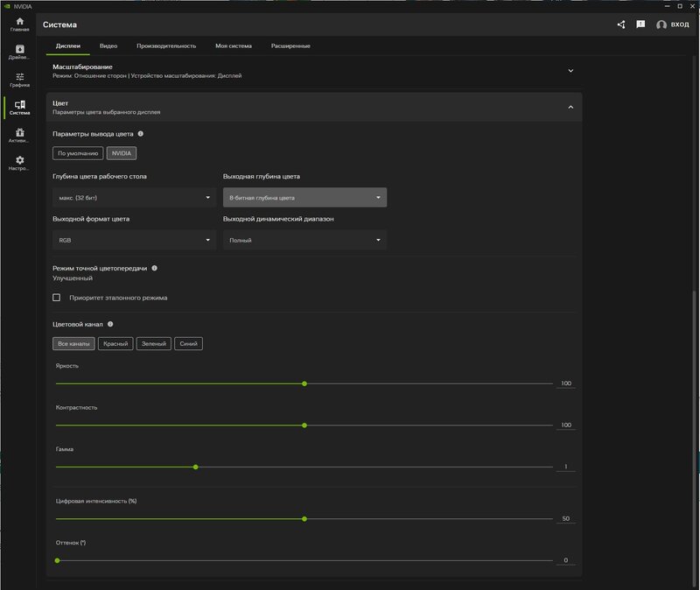
Task: Select Все каналы channel option
Action: click(73, 343)
